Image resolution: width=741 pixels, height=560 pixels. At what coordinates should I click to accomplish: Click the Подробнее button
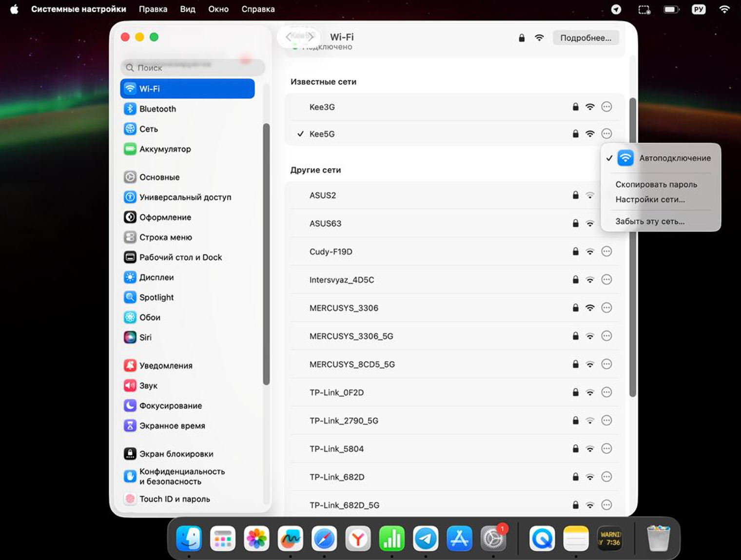point(586,38)
